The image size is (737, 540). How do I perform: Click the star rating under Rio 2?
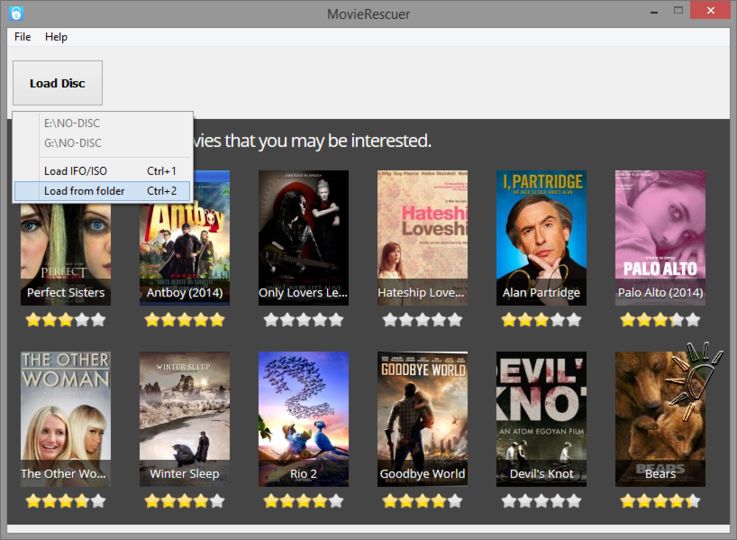click(304, 501)
